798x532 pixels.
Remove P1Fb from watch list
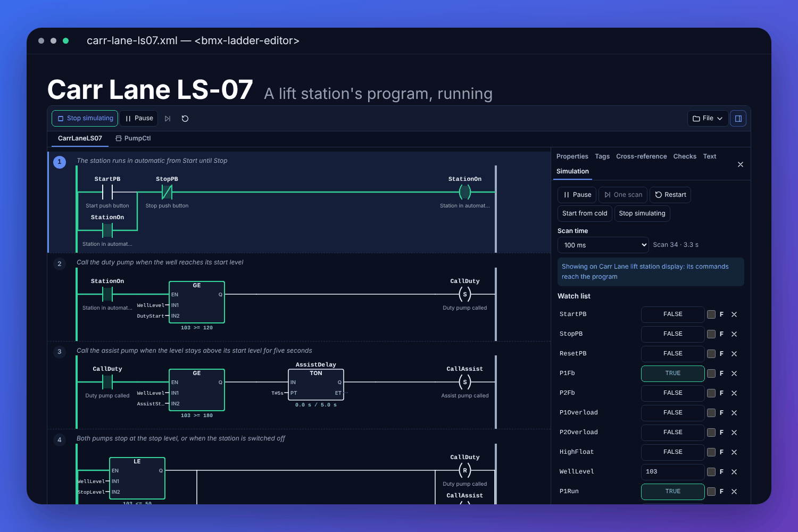pyautogui.click(x=734, y=373)
